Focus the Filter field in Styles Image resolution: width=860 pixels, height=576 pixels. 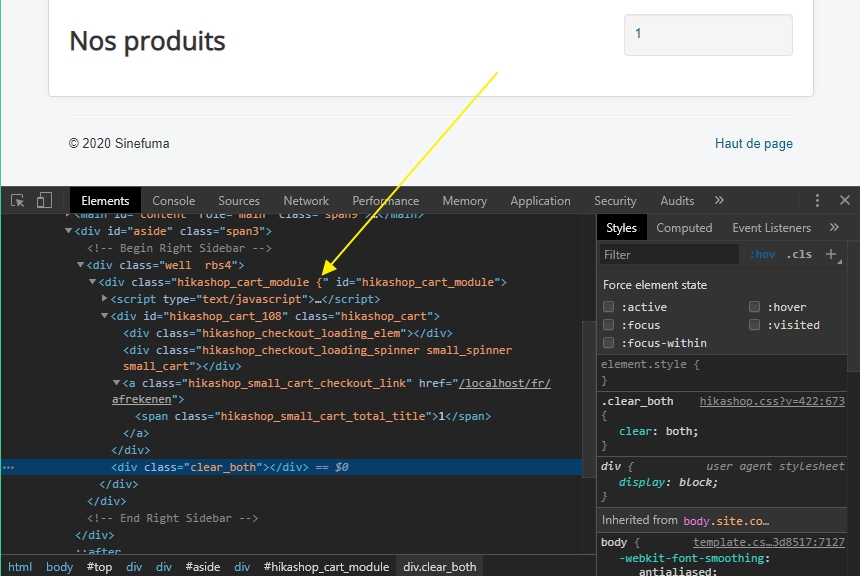[x=670, y=254]
